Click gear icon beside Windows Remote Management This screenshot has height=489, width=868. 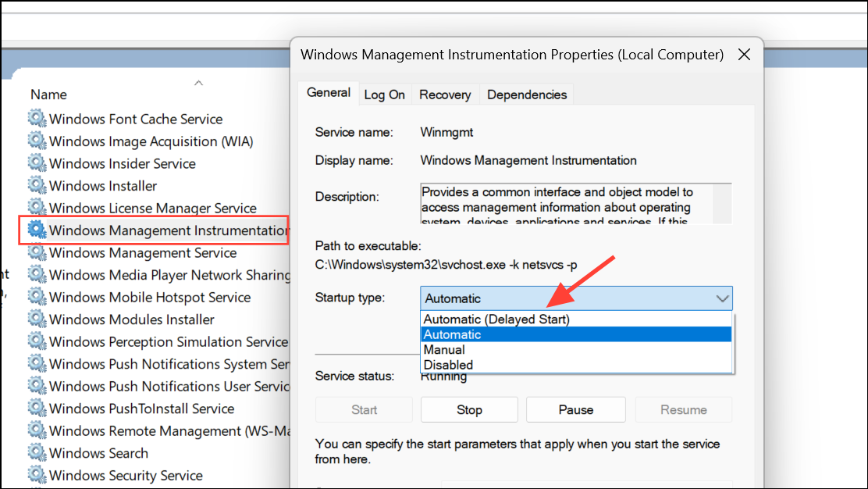tap(37, 430)
